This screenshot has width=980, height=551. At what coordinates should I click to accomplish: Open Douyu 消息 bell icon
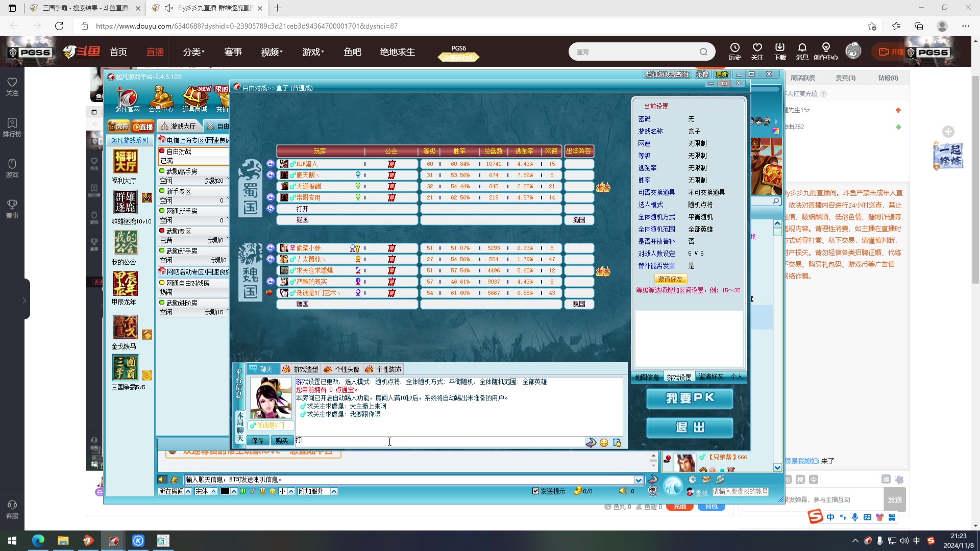pyautogui.click(x=802, y=52)
